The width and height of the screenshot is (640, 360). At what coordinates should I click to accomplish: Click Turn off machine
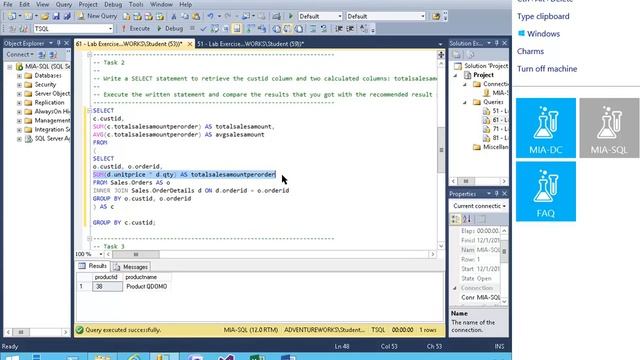[547, 69]
